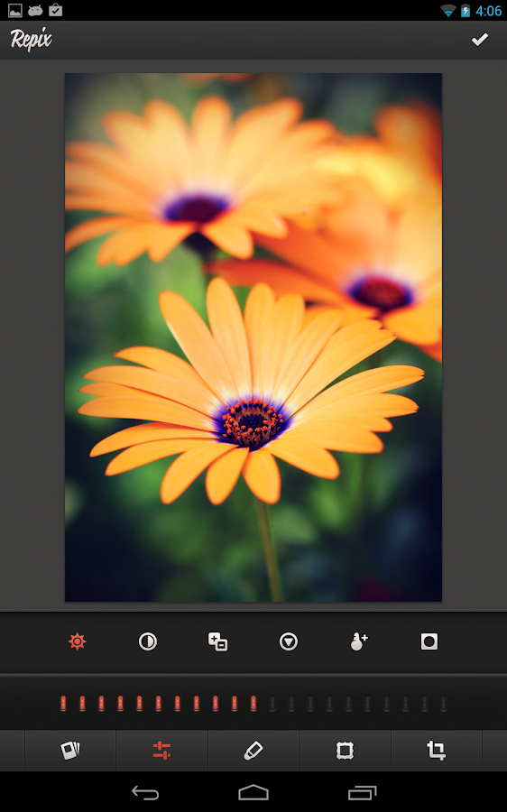
Task: Confirm edits with the checkmark icon
Action: point(480,40)
